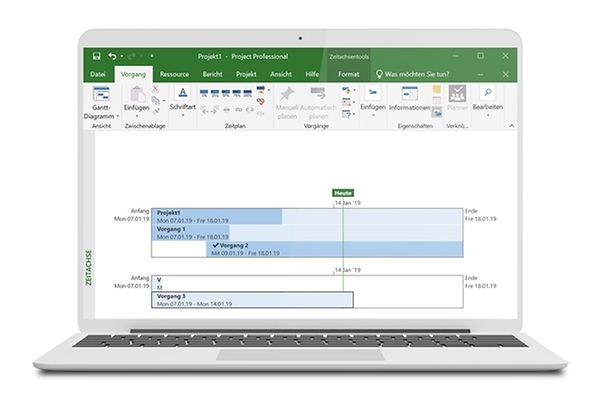Open the Datei menu tab
This screenshot has height=400, width=601.
click(x=98, y=73)
